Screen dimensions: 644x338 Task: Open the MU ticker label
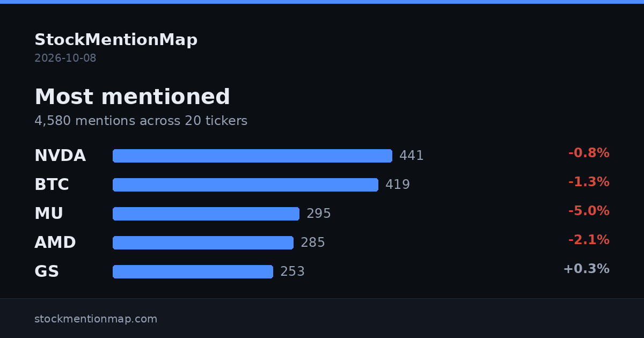point(49,214)
